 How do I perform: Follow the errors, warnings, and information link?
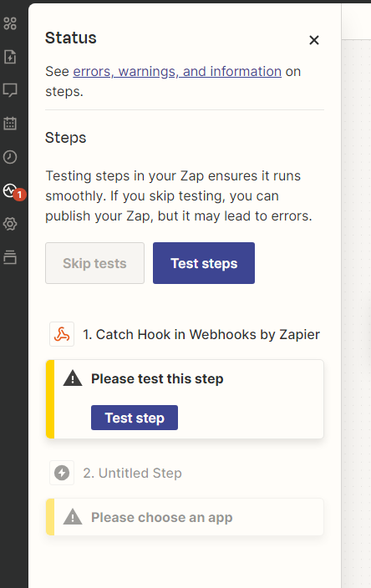click(177, 71)
